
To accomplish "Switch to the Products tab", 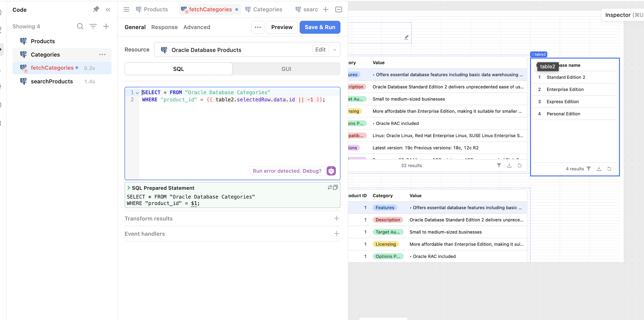I will [x=152, y=9].
